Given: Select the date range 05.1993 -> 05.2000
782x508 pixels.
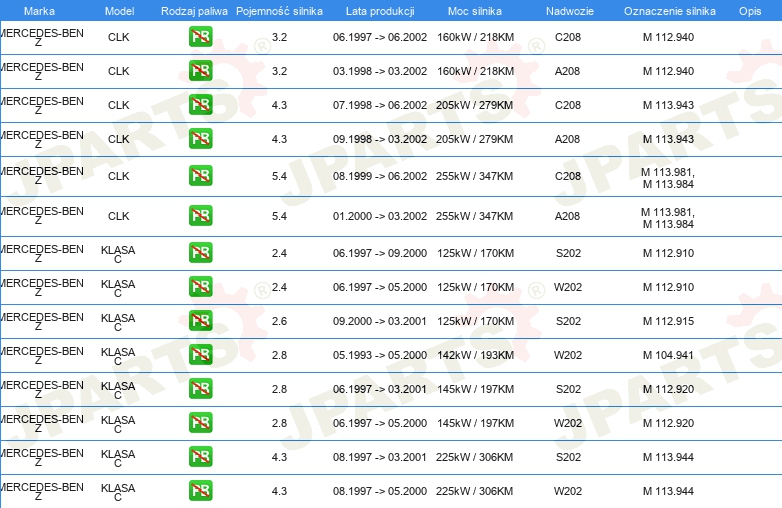Looking at the screenshot, I should point(380,355).
